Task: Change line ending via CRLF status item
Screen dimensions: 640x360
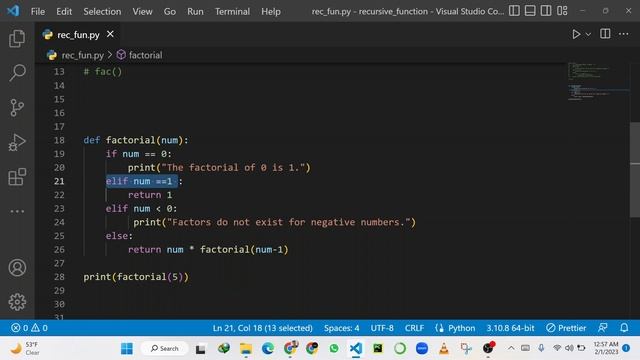Action: pos(414,328)
